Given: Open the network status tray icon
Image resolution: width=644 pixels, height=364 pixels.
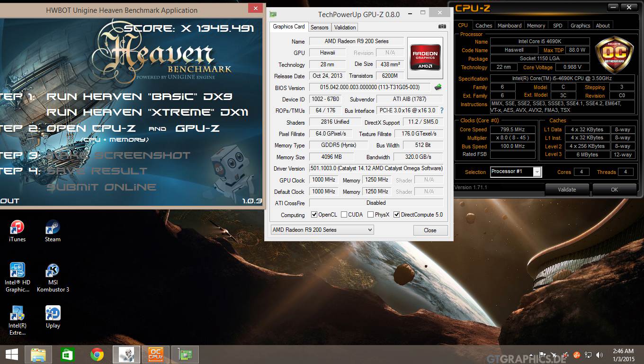Looking at the screenshot, I should pyautogui.click(x=588, y=355).
